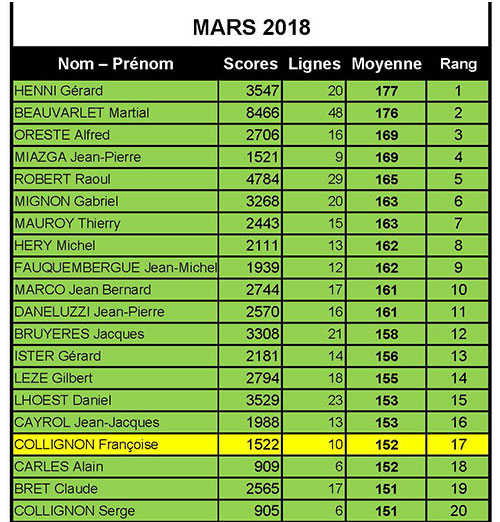Click the COLLIGNON Serge name cell

tap(115, 511)
